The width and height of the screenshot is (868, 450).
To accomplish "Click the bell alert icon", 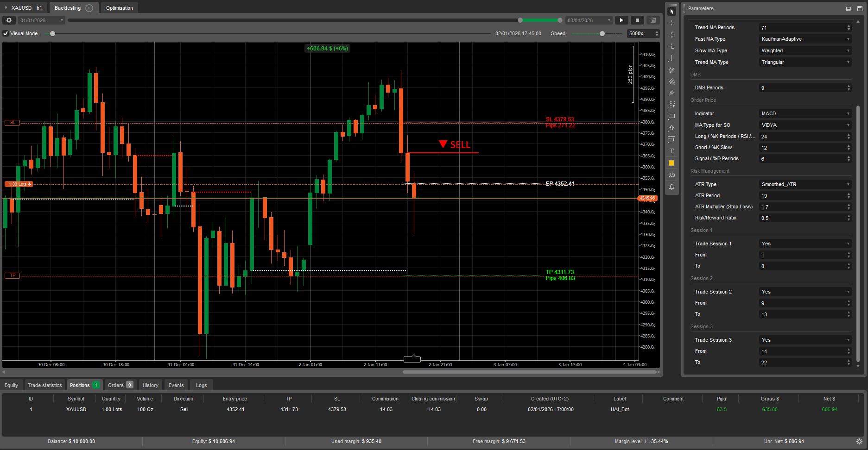I will (672, 187).
